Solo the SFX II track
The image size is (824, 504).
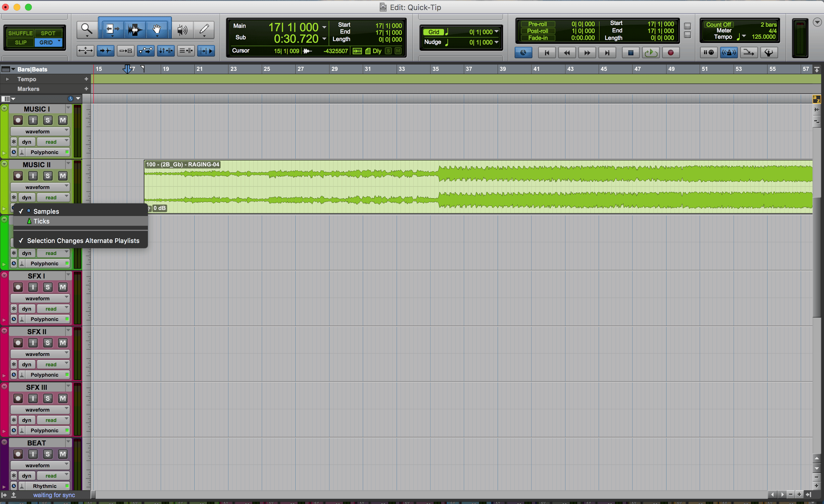click(x=47, y=343)
